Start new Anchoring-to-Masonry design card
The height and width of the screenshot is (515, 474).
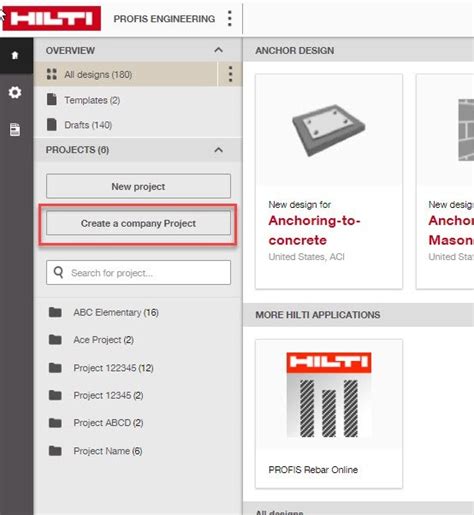point(445,181)
